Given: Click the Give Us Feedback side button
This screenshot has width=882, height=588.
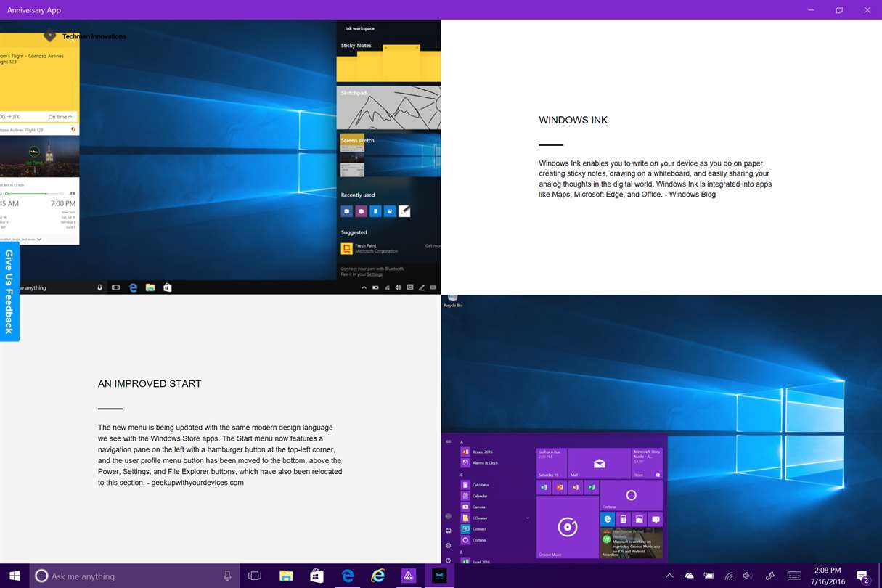Looking at the screenshot, I should [9, 291].
